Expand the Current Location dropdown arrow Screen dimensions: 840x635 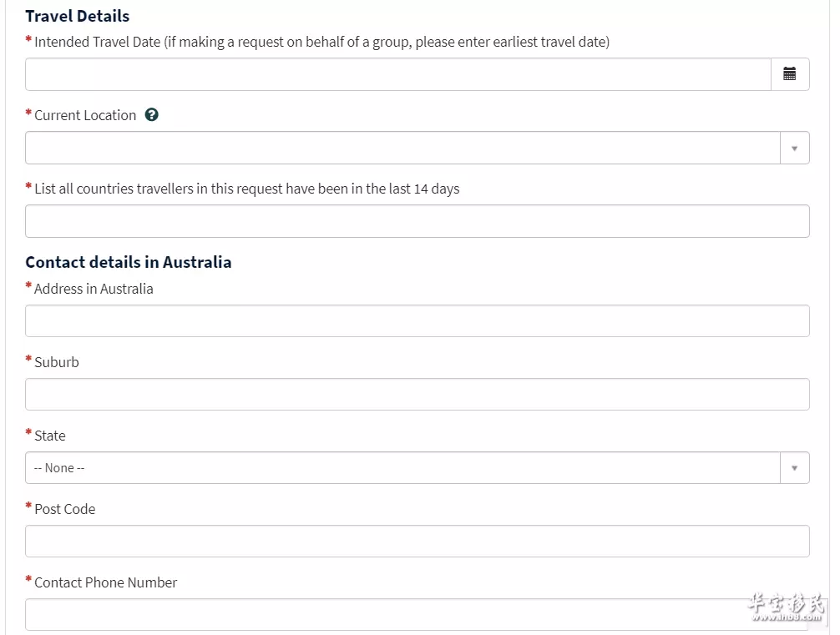coord(794,148)
